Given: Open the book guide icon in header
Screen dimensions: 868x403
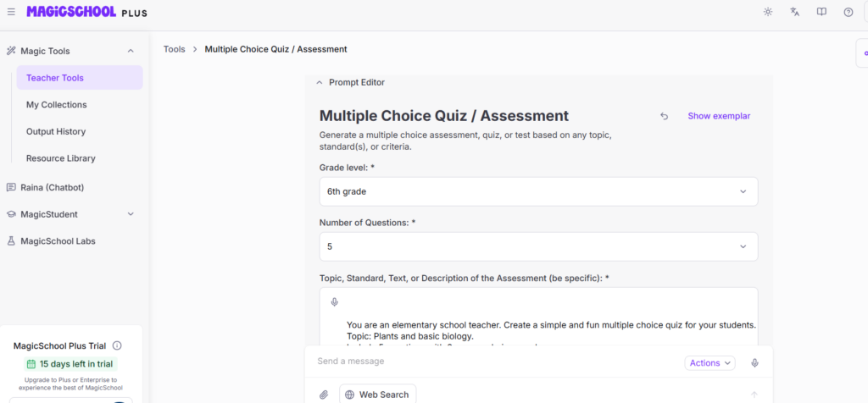Looking at the screenshot, I should click(x=821, y=12).
